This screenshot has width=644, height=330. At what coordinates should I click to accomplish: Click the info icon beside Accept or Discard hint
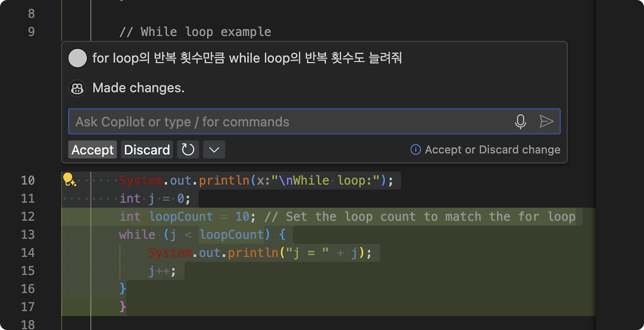416,149
